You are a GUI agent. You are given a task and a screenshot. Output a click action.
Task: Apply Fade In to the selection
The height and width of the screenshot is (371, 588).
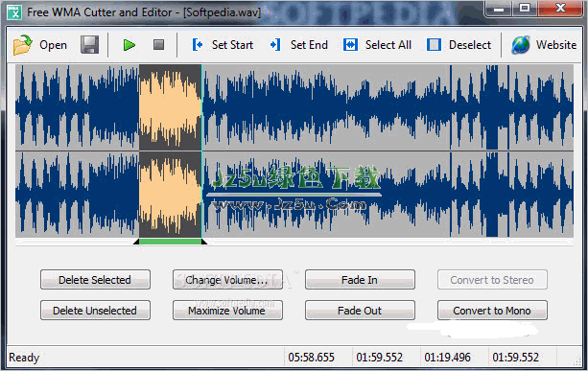point(360,280)
